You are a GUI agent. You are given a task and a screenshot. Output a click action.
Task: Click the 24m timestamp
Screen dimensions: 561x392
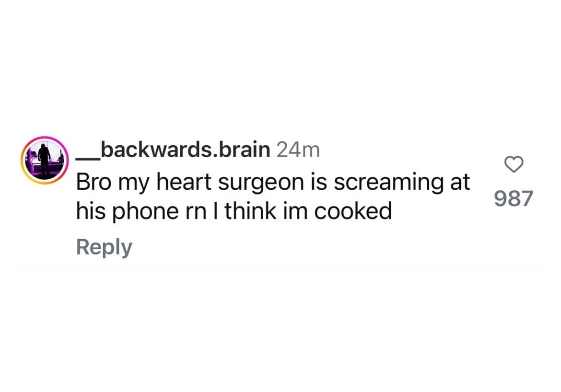298,150
